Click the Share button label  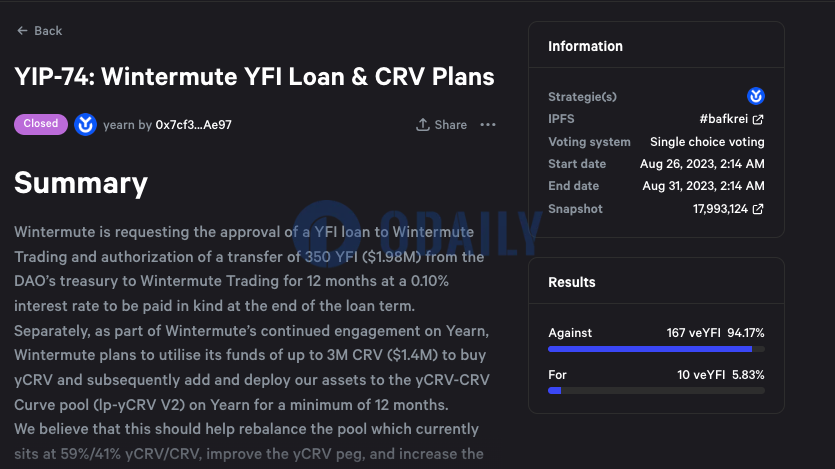451,125
